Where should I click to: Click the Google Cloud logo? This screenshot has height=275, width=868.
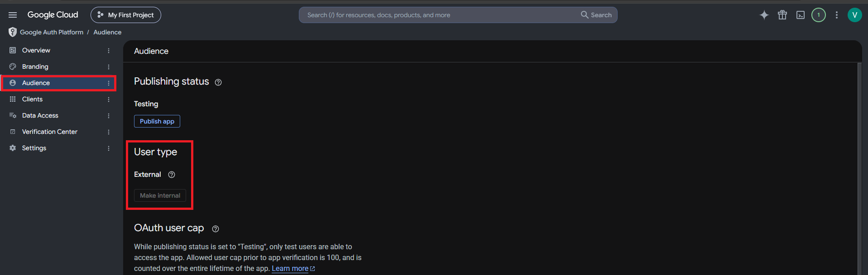click(53, 15)
